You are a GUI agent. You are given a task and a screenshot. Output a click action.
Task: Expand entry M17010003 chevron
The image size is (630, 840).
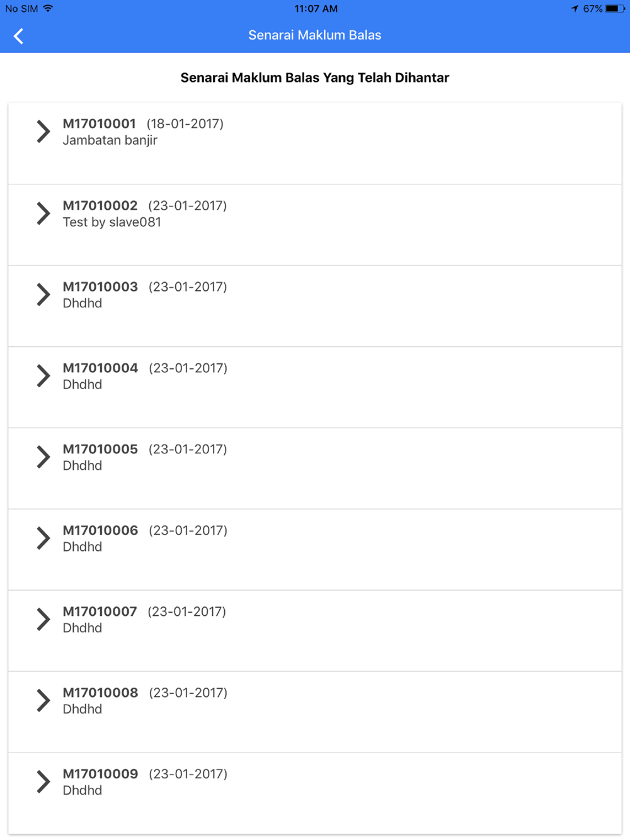tap(43, 295)
